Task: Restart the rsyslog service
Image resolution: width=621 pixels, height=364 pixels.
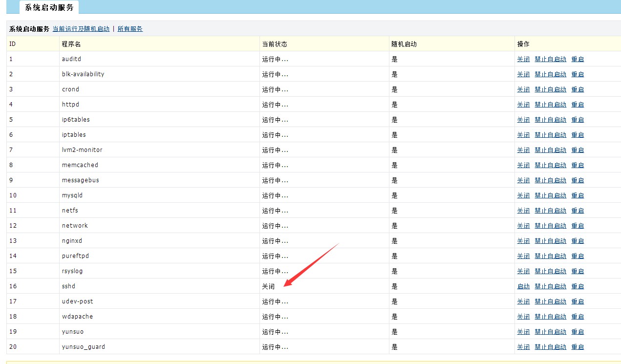Action: click(x=578, y=271)
